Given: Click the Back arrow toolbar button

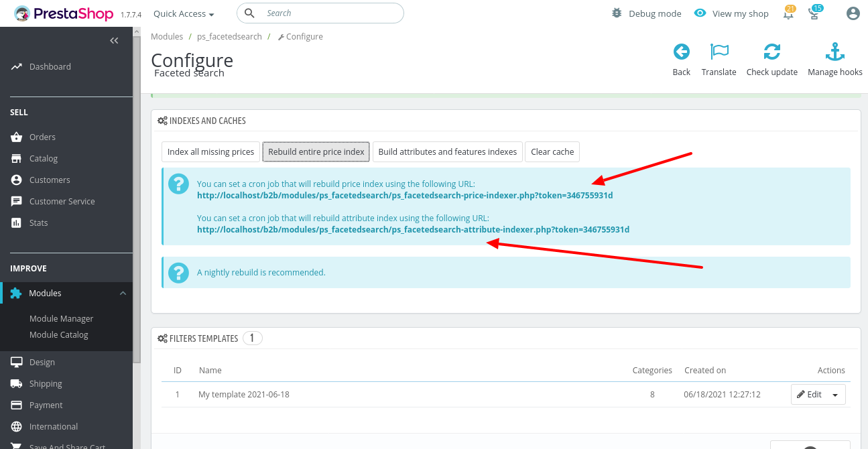Looking at the screenshot, I should pyautogui.click(x=681, y=60).
